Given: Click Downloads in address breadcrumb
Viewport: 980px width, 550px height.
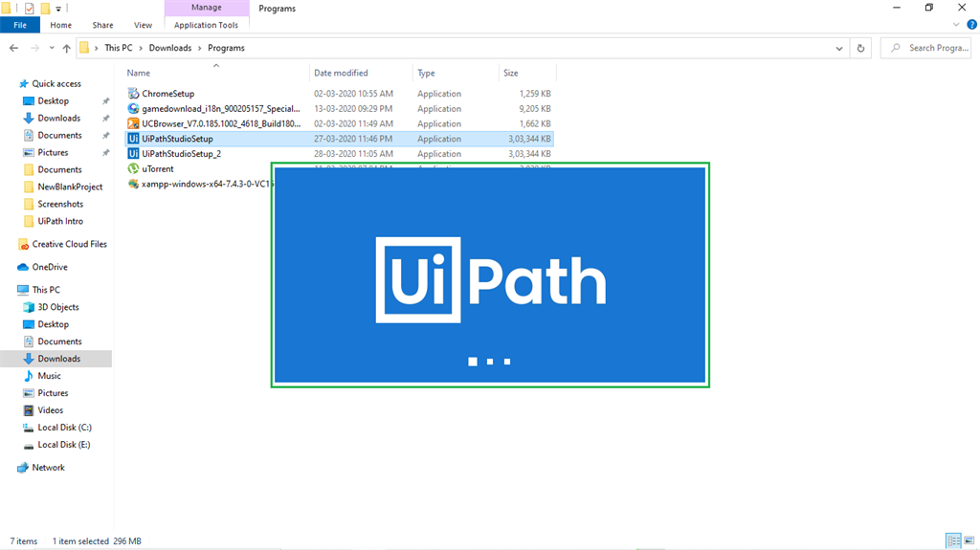Looking at the screenshot, I should [170, 48].
